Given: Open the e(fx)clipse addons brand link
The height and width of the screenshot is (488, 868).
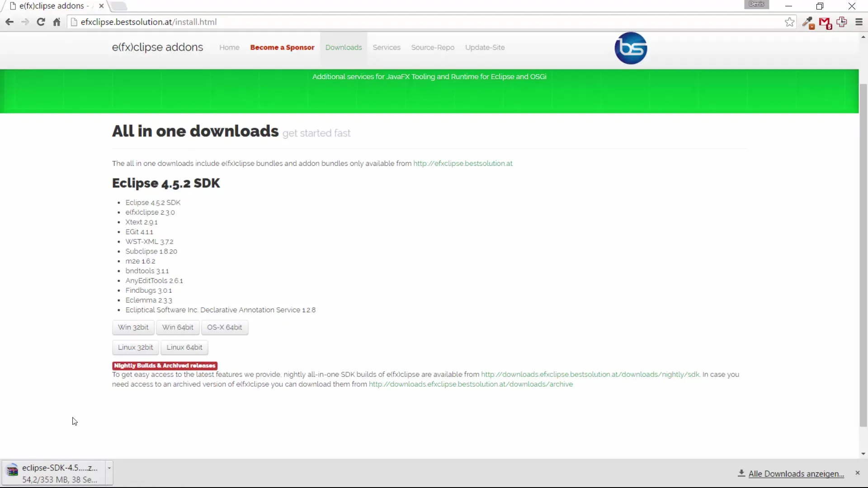Looking at the screenshot, I should click(x=157, y=47).
